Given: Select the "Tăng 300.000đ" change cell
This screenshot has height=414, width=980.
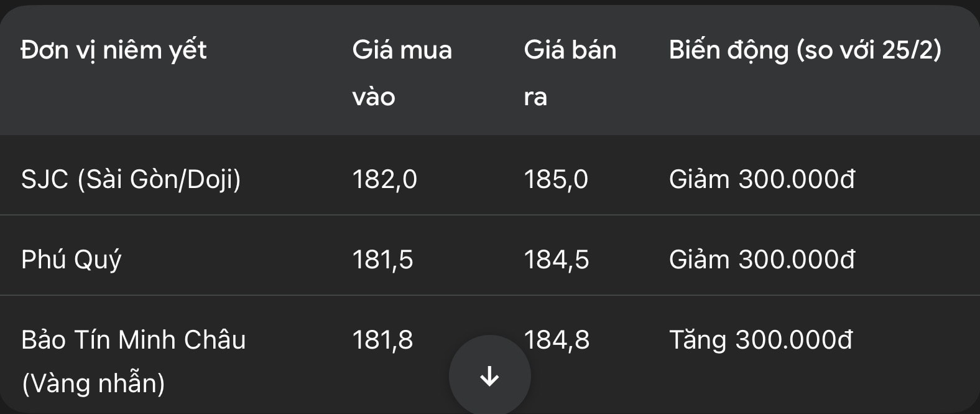Looking at the screenshot, I should (760, 340).
